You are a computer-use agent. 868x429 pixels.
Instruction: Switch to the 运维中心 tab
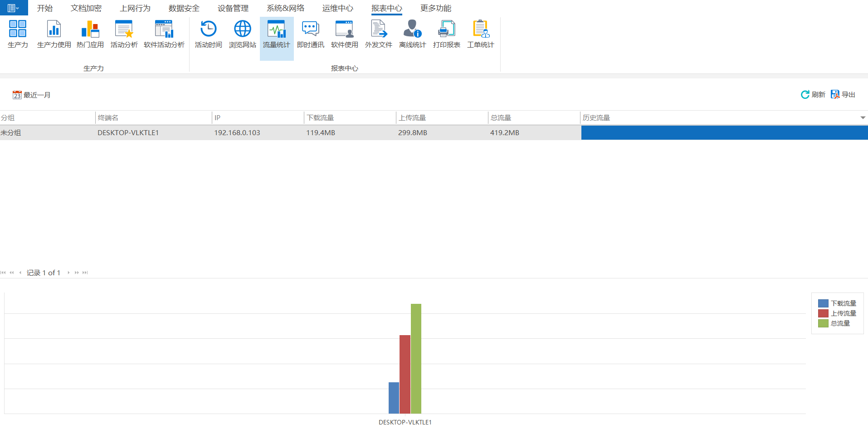[x=337, y=8]
